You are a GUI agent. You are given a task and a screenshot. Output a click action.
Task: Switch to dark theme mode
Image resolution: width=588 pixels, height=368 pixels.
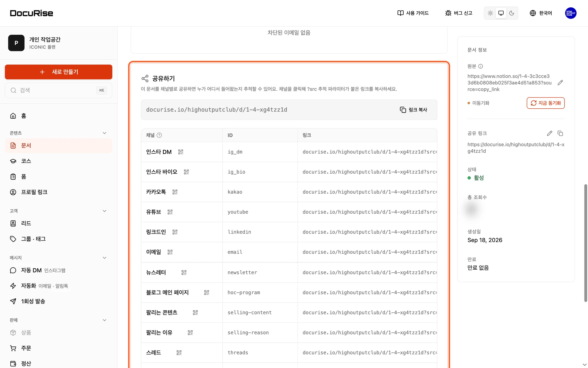pos(512,13)
